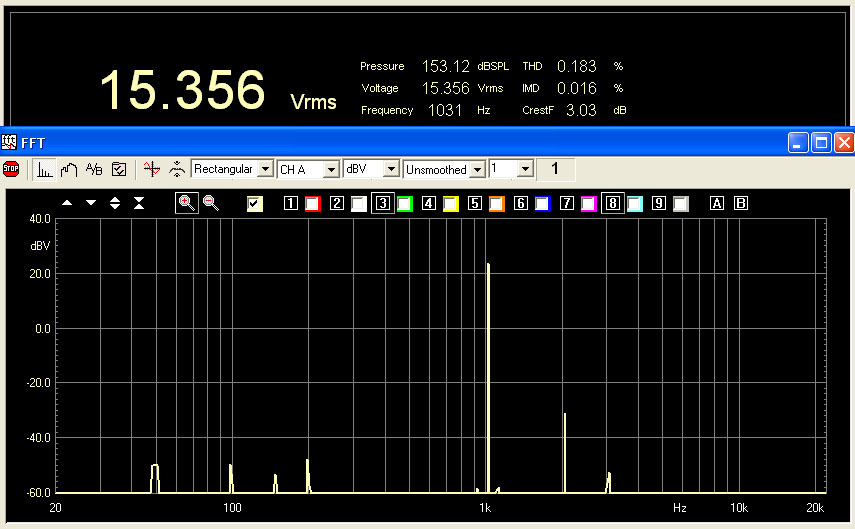Select memory button B
Image resolution: width=855 pixels, height=529 pixels.
[x=741, y=204]
